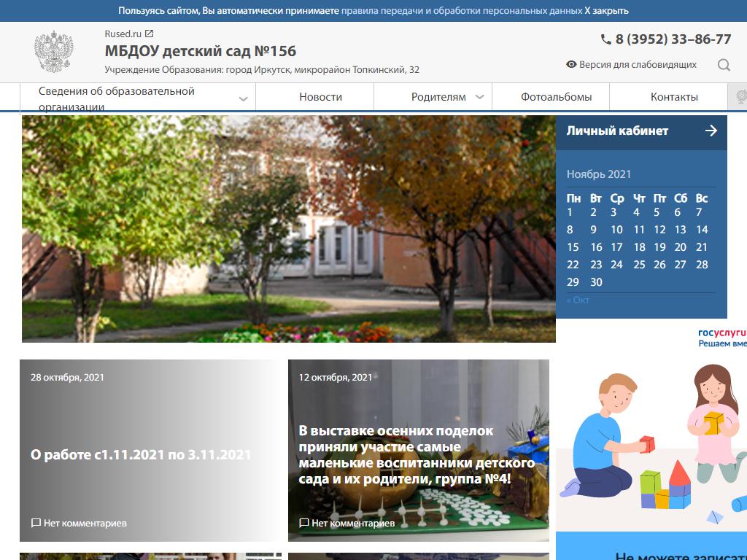This screenshot has height=560, width=747.
Task: Close the personal data notice banner
Action: 606,11
